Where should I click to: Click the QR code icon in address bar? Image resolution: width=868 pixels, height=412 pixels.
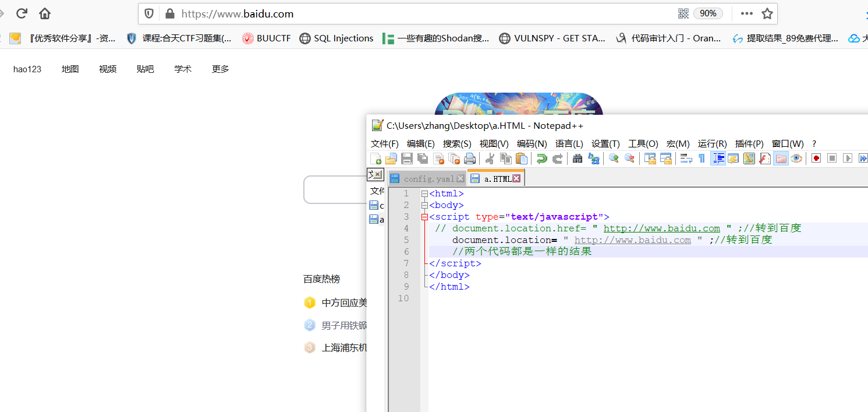[x=683, y=13]
